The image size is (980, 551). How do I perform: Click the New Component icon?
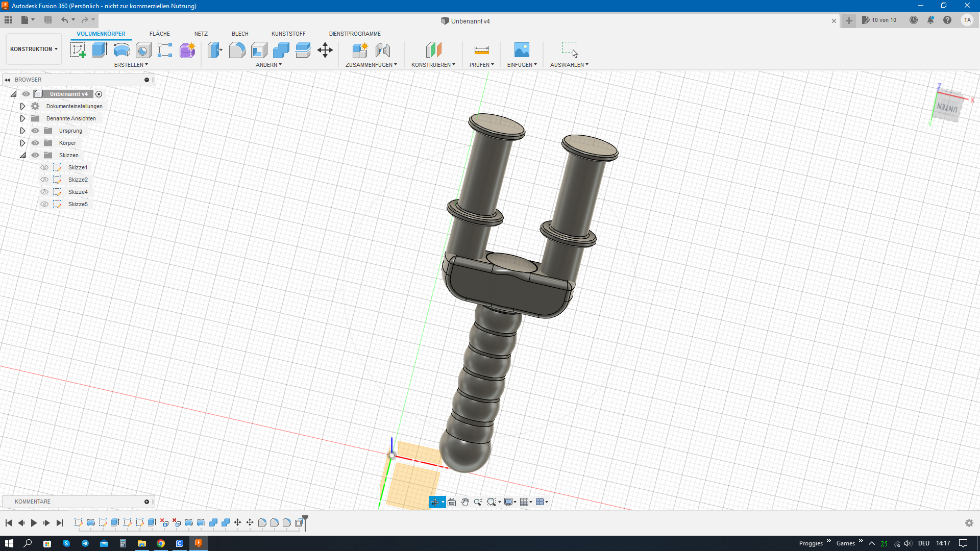[360, 50]
